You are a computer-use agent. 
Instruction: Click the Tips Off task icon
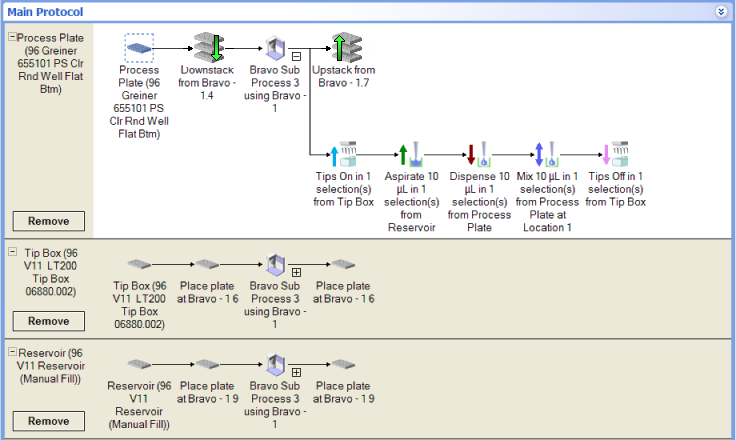(615, 153)
